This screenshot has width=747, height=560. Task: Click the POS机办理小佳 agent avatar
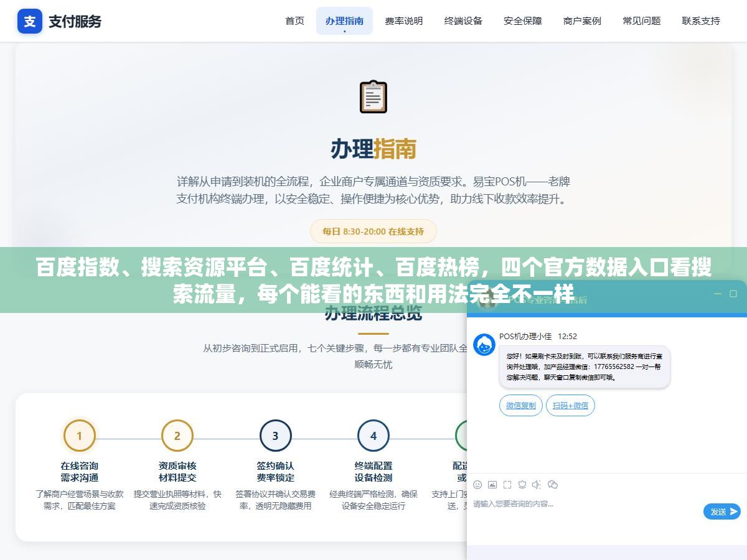point(484,345)
